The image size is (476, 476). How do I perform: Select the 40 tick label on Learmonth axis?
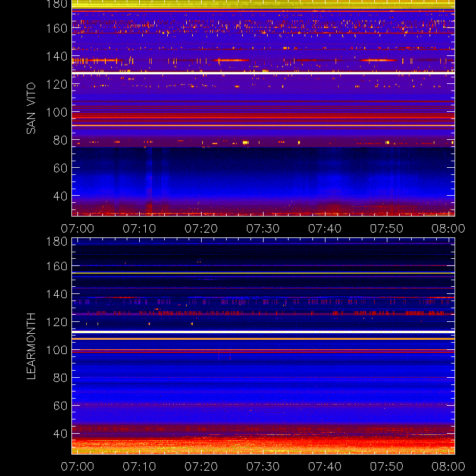point(60,434)
